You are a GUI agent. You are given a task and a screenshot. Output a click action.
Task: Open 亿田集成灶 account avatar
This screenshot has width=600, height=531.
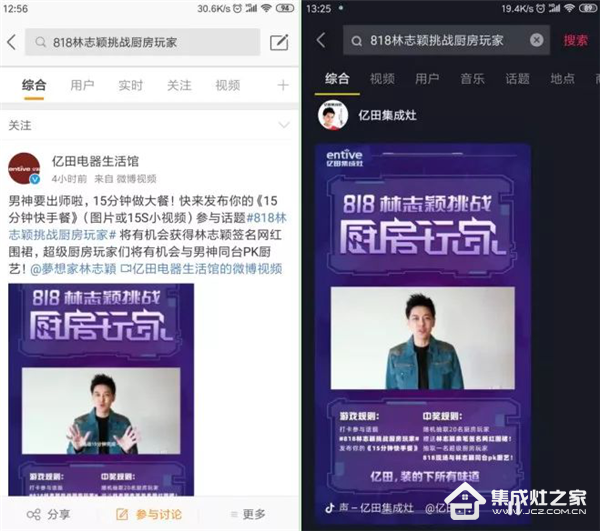point(333,115)
